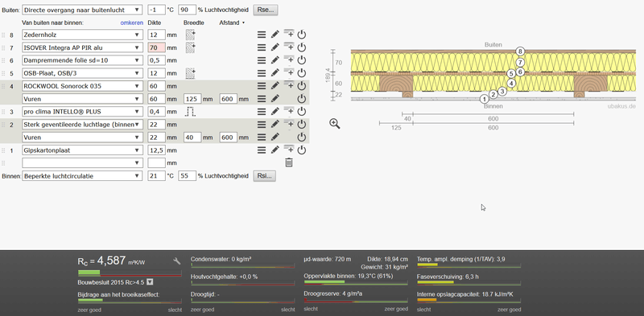This screenshot has width=644, height=316.
Task: Open menu icon for OSB-Plaat layer
Action: tap(262, 73)
